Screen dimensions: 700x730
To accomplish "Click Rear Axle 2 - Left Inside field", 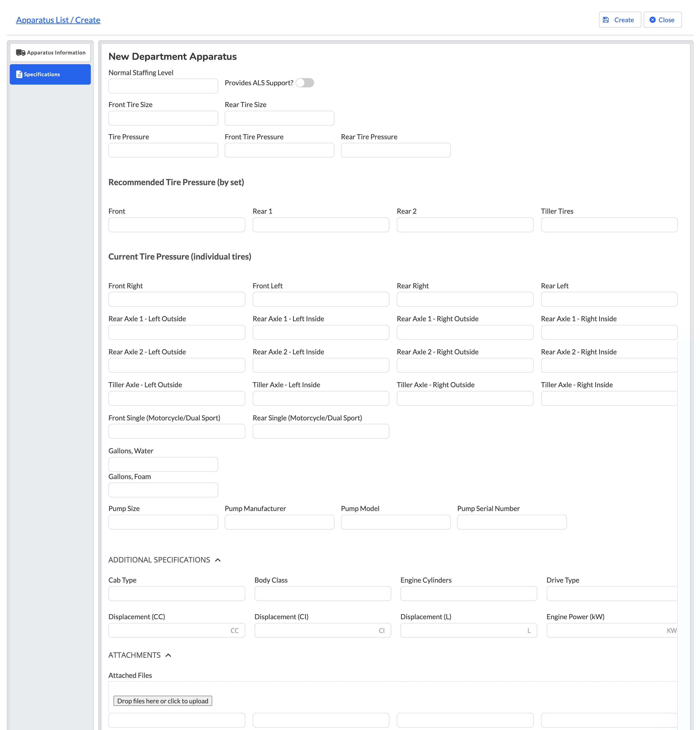I will (x=321, y=365).
